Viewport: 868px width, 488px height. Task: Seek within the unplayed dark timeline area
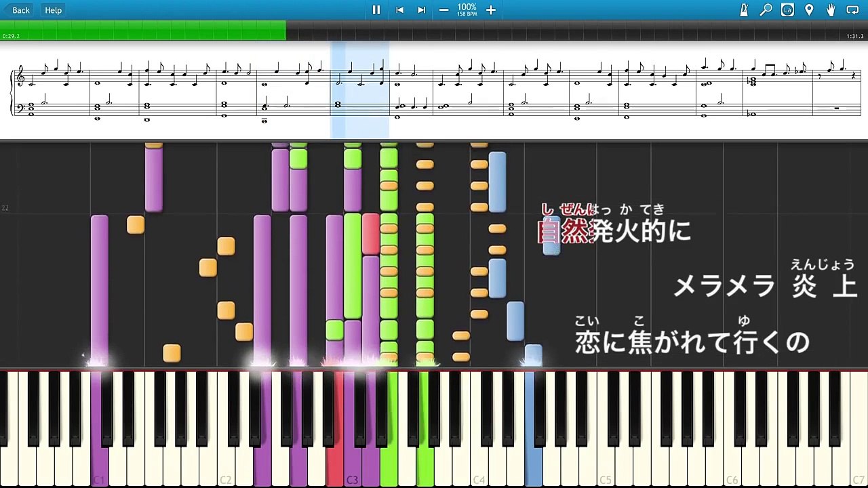pos(576,30)
